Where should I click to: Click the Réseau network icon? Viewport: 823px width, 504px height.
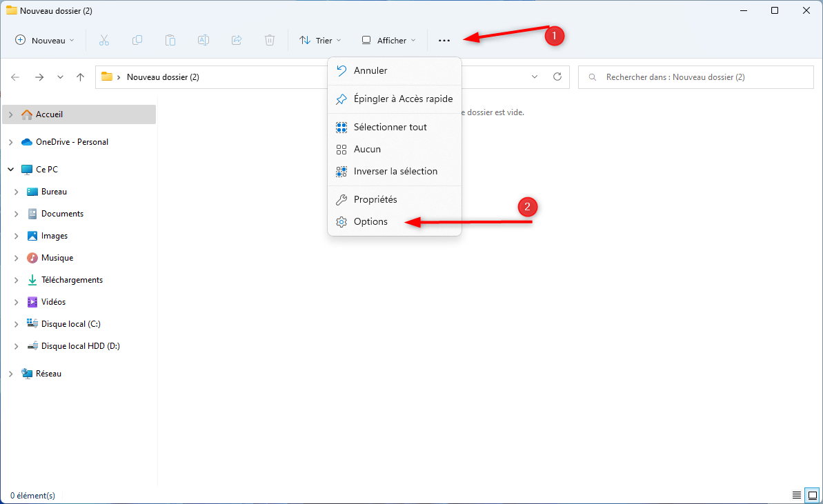[27, 374]
